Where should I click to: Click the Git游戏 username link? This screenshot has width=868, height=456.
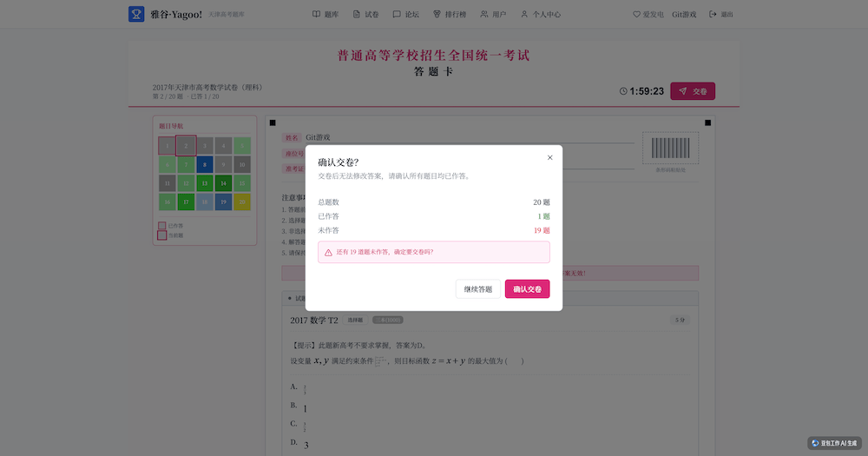[x=684, y=15]
